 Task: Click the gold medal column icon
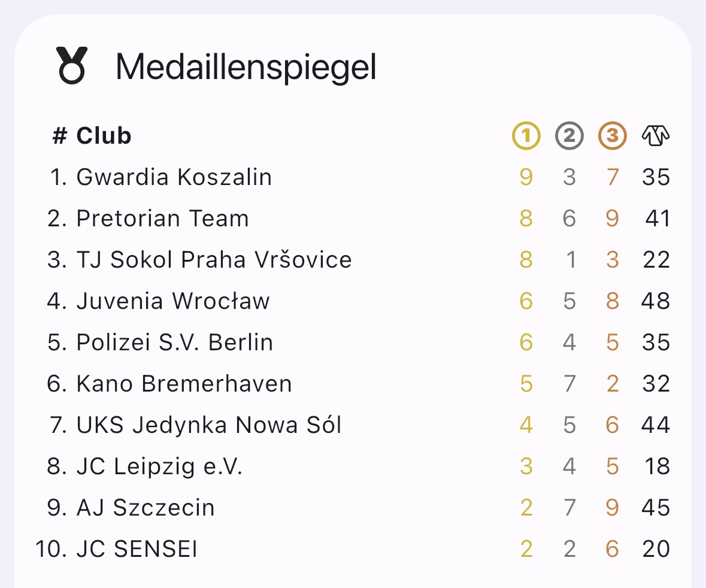[526, 136]
